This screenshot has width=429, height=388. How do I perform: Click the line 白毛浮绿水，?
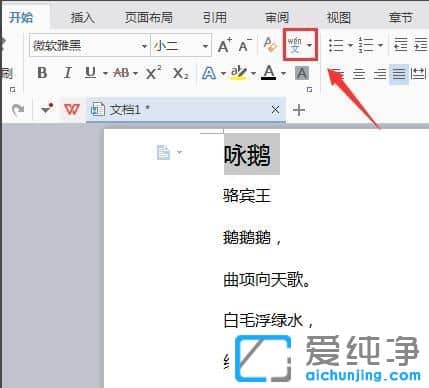click(x=268, y=320)
